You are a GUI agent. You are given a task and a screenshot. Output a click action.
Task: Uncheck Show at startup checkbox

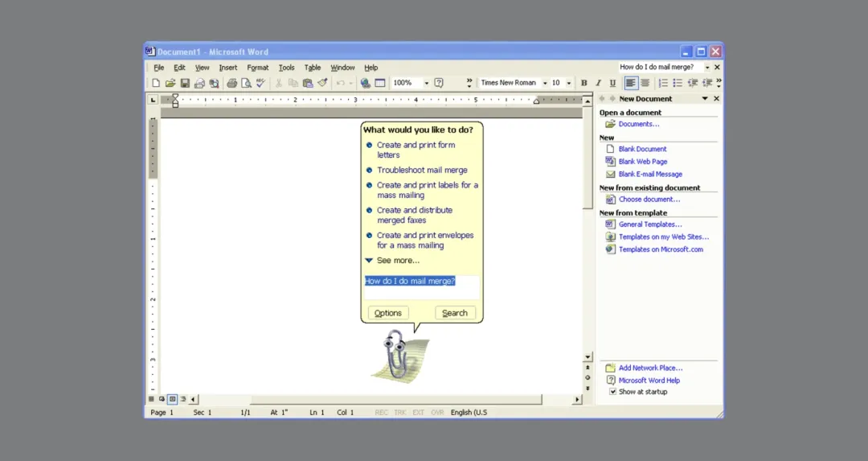(x=612, y=392)
